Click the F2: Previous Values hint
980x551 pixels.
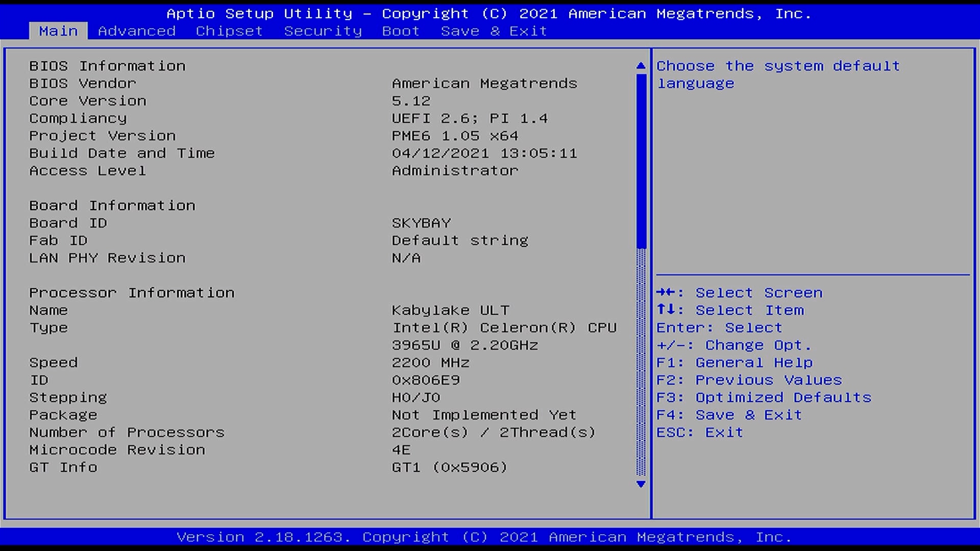pos(749,380)
